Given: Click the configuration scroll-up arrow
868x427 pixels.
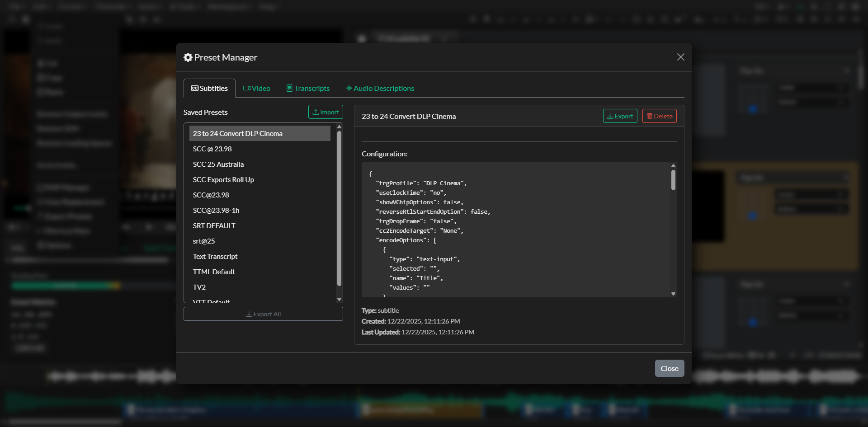Looking at the screenshot, I should [673, 165].
